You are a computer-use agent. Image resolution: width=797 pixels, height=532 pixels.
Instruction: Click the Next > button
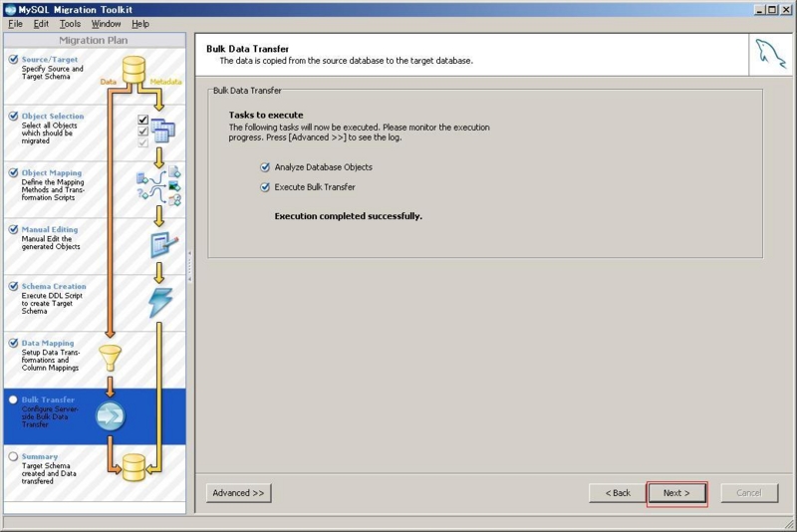click(676, 493)
